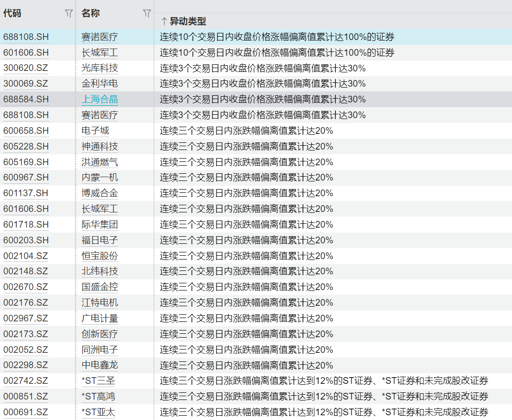This screenshot has height=420, width=512.
Task: Click the stock name 创新医疗
Action: [x=100, y=334]
